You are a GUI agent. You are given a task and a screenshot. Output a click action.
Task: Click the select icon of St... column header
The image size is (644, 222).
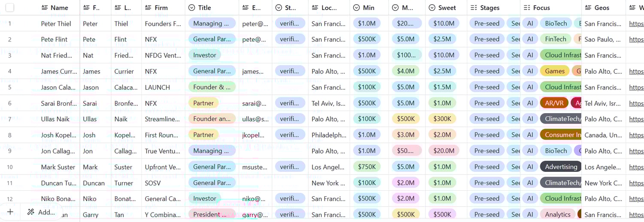tap(279, 8)
